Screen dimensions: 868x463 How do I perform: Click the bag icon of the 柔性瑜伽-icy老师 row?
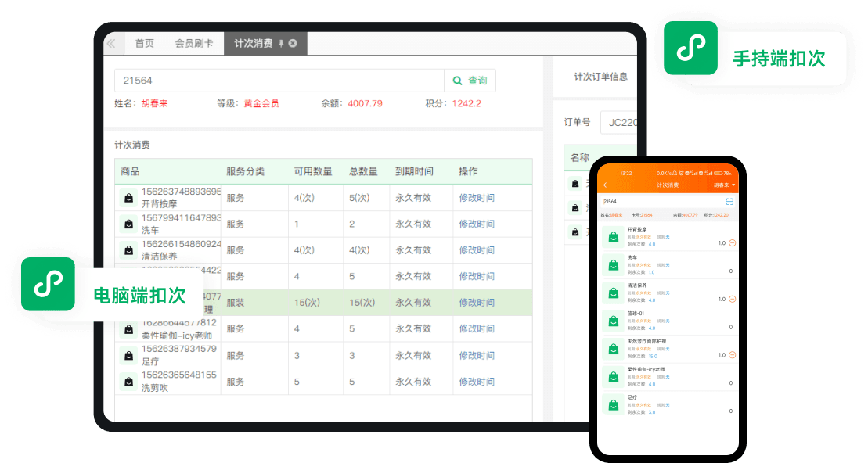[128, 329]
